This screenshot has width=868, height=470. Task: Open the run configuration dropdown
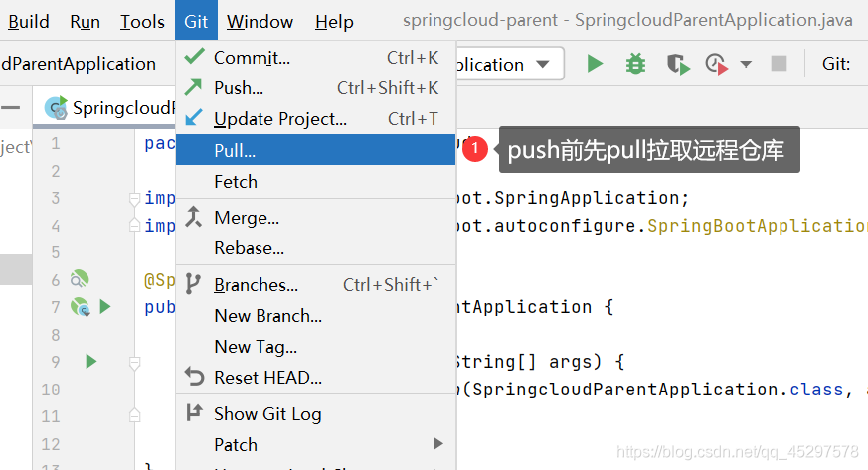click(542, 64)
